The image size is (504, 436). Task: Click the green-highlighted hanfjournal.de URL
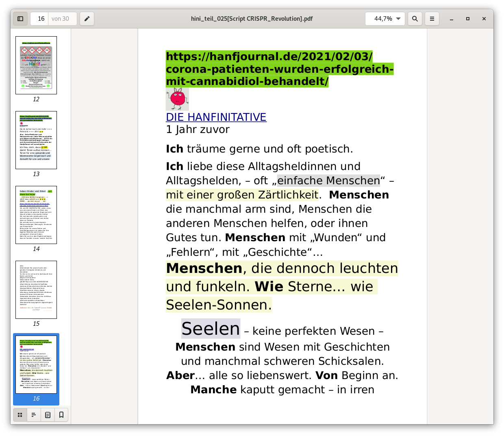[x=280, y=69]
